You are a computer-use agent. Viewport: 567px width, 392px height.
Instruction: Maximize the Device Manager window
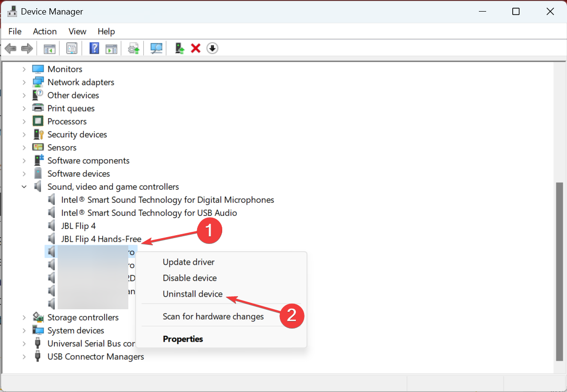tap(516, 12)
